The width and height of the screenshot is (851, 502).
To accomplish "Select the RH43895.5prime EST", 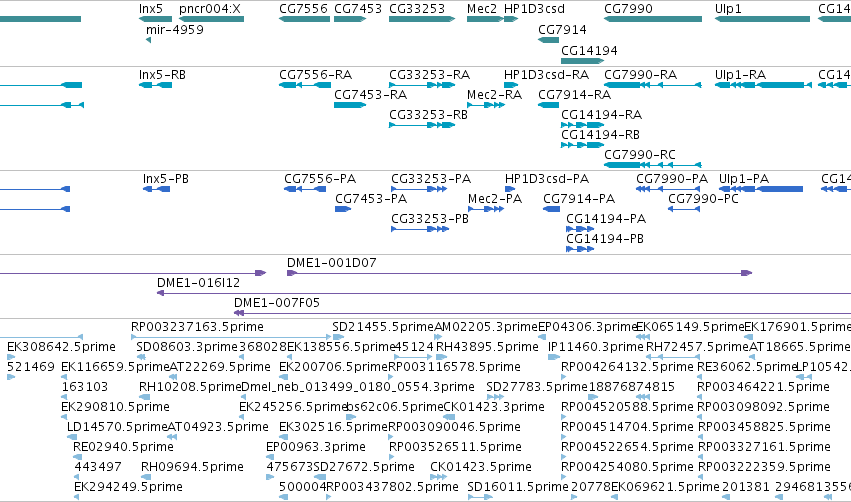I will [x=441, y=357].
